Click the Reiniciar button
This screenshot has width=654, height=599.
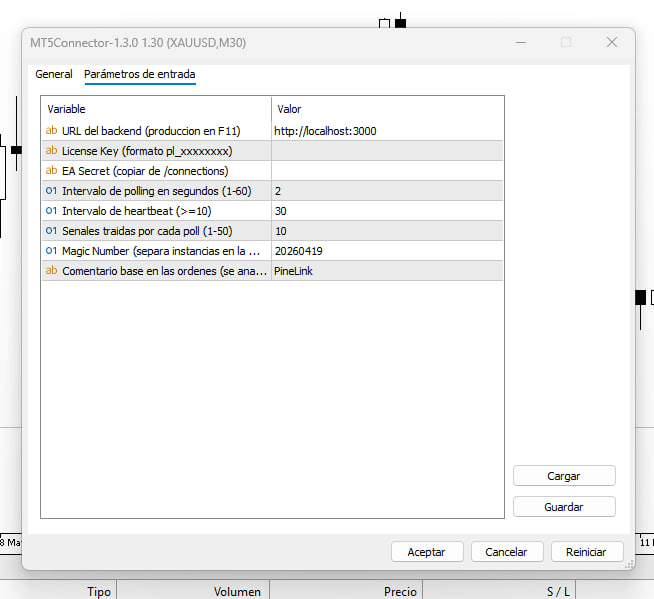(587, 552)
